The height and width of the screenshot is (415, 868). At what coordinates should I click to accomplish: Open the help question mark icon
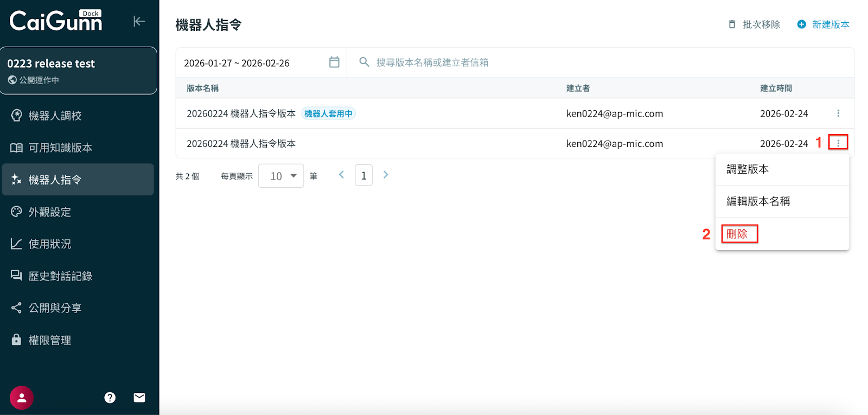tap(110, 398)
